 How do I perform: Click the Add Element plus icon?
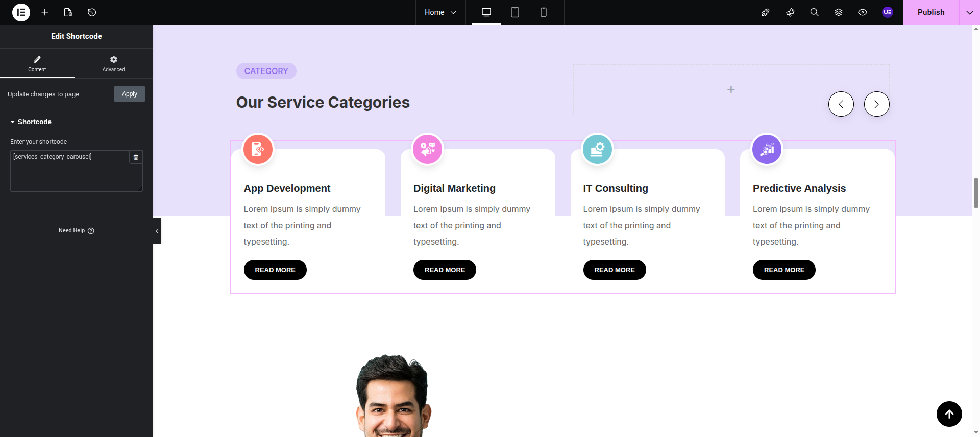pyautogui.click(x=45, y=12)
